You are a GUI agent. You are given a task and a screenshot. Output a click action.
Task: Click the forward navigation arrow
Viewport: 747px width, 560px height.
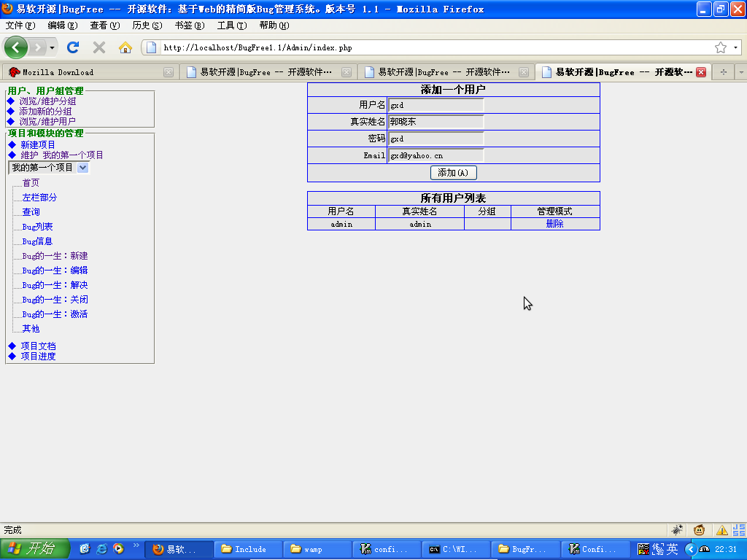pyautogui.click(x=38, y=47)
